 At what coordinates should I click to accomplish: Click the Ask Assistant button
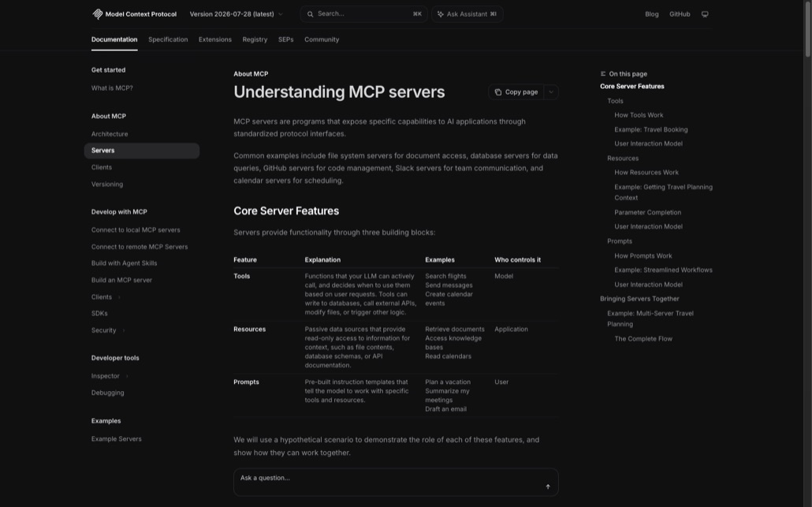tap(467, 14)
